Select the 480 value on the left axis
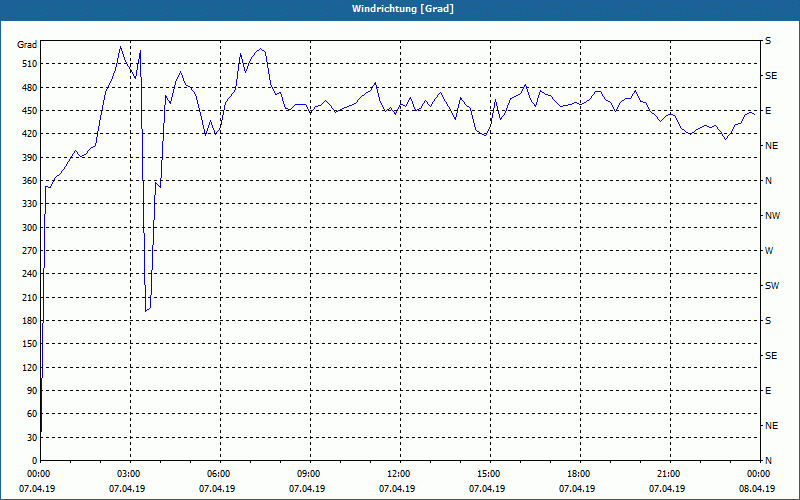800x500 pixels. click(30, 87)
